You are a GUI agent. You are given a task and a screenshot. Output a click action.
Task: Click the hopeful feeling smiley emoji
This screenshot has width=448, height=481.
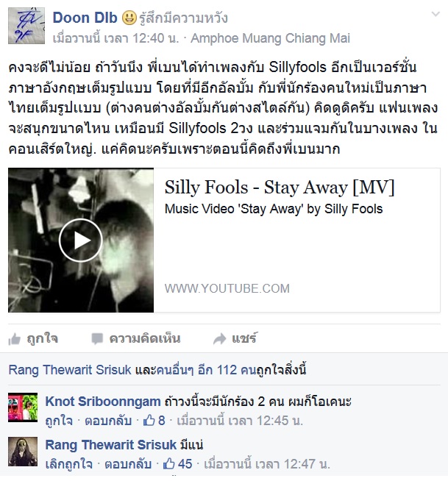pos(129,18)
